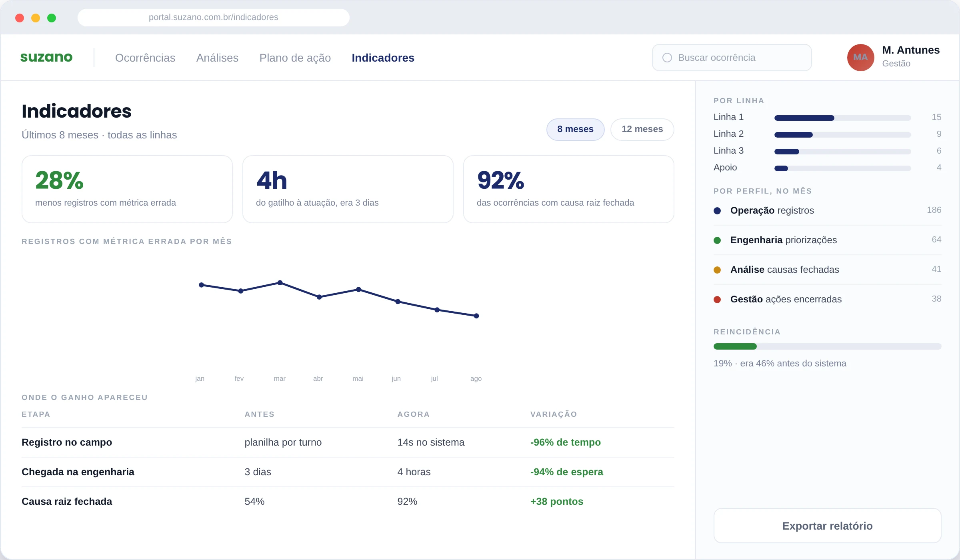
Task: Click the -96% de tempo value
Action: click(565, 442)
